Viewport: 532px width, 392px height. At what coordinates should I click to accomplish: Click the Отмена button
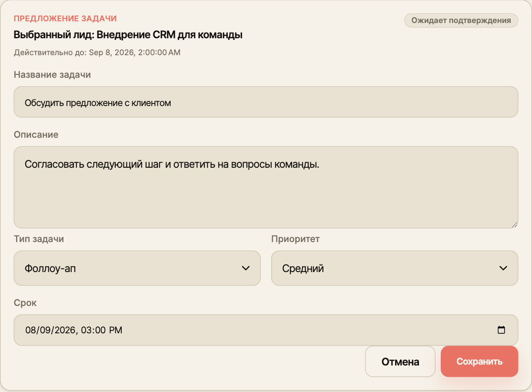[400, 362]
